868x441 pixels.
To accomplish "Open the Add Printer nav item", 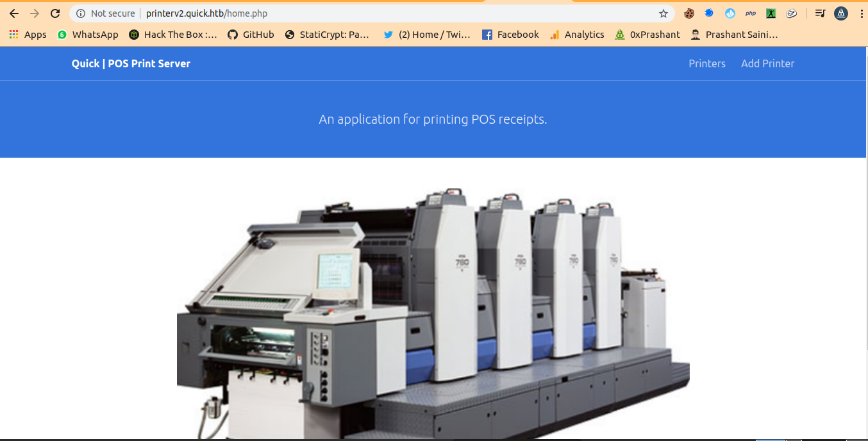I will (x=767, y=63).
